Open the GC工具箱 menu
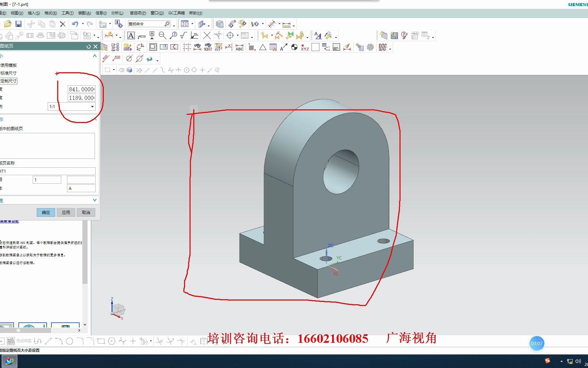This screenshot has height=368, width=588. (176, 13)
